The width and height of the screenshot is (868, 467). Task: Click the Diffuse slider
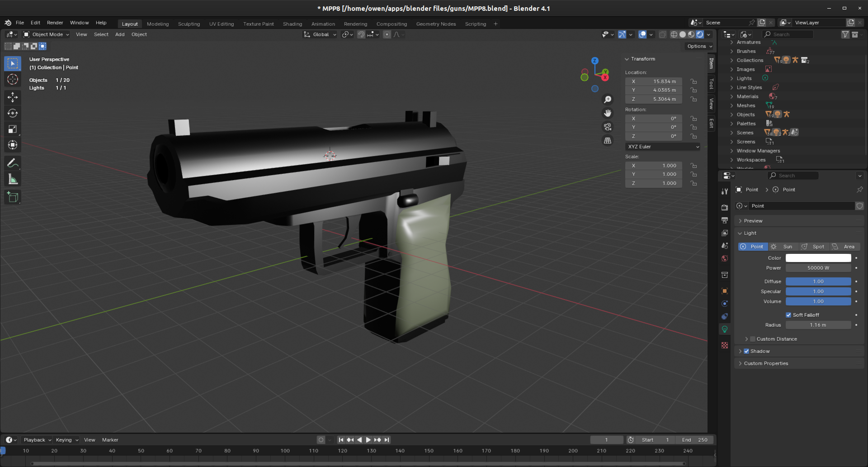pos(818,281)
